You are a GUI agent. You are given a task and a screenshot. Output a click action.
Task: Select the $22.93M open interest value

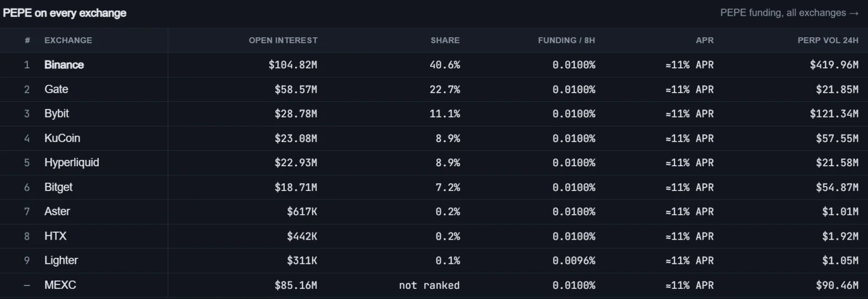click(296, 163)
